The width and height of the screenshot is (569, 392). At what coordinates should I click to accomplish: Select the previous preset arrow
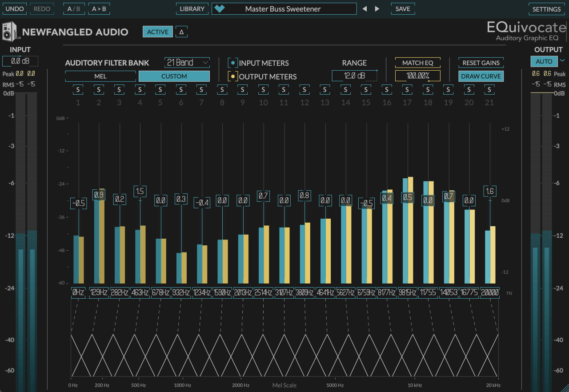tap(365, 8)
